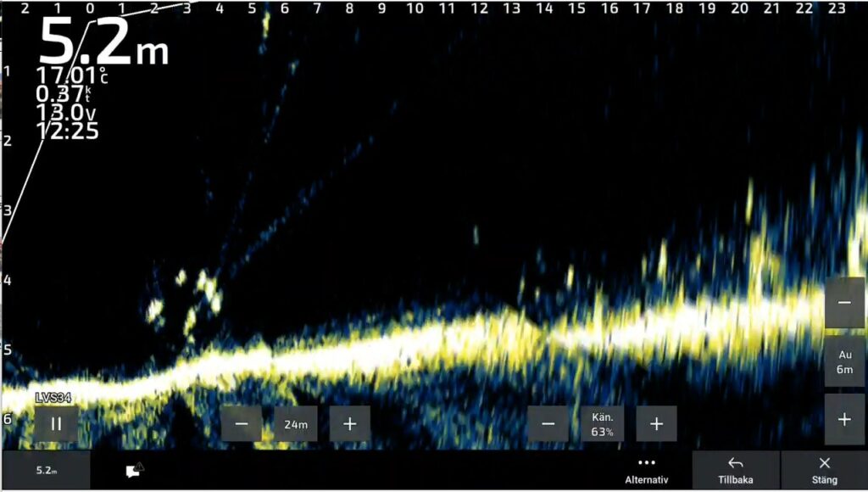Decrease the 24m forward range
Screen dimensions: 868x492
(242, 424)
